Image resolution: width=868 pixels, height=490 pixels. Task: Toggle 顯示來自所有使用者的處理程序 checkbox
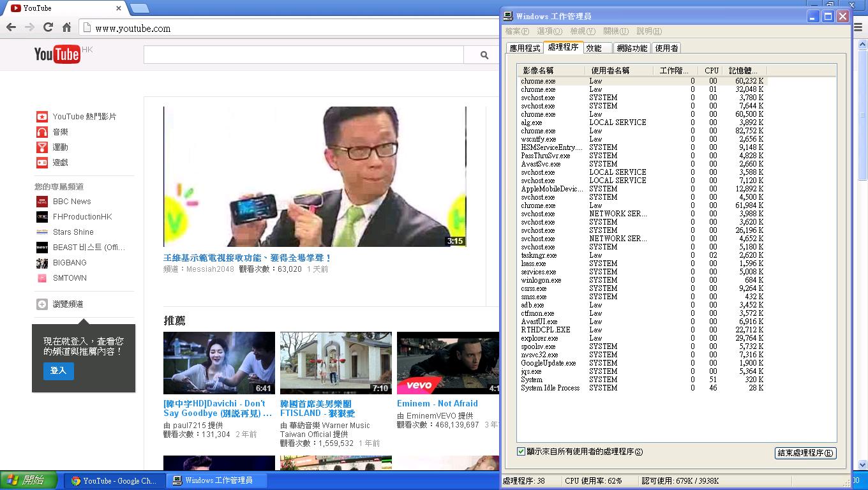pyautogui.click(x=521, y=451)
